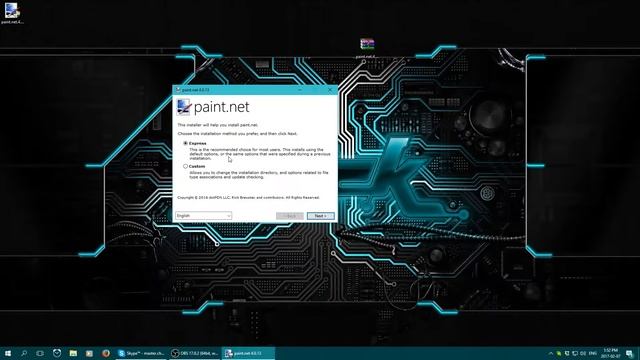The width and height of the screenshot is (640, 360).
Task: Open Task View from the taskbar
Action: (40, 353)
